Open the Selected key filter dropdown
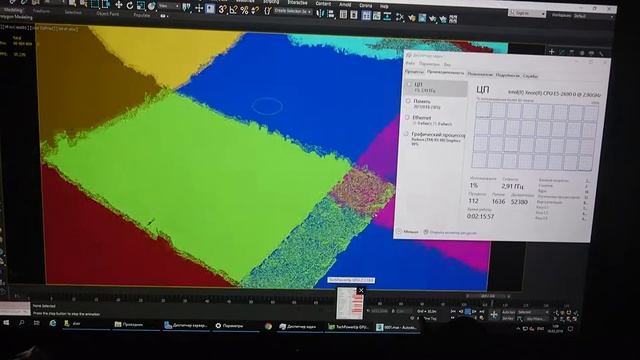The image size is (640, 360). [x=533, y=313]
